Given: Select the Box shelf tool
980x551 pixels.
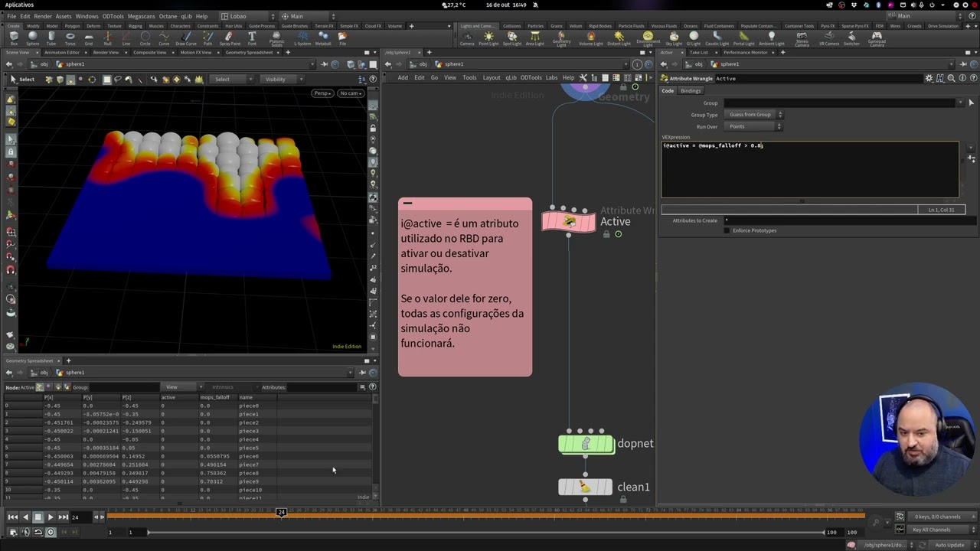Looking at the screenshot, I should click(14, 38).
